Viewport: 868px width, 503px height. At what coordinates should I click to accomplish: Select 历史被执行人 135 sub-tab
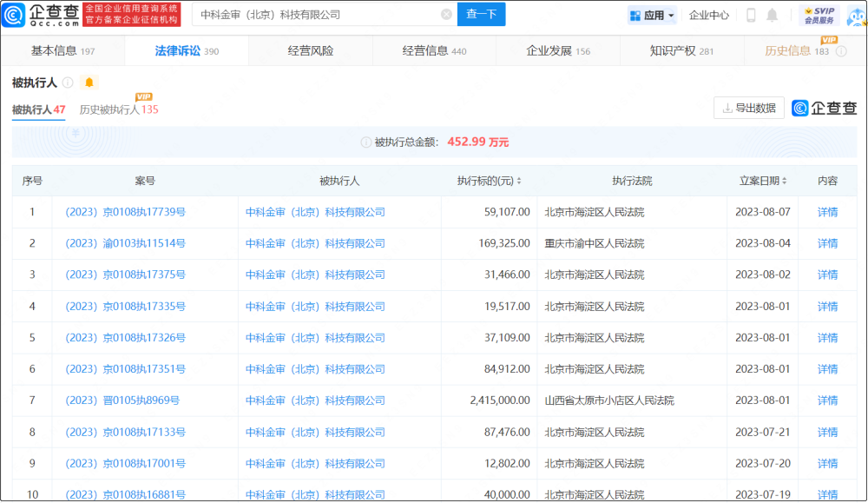click(119, 109)
